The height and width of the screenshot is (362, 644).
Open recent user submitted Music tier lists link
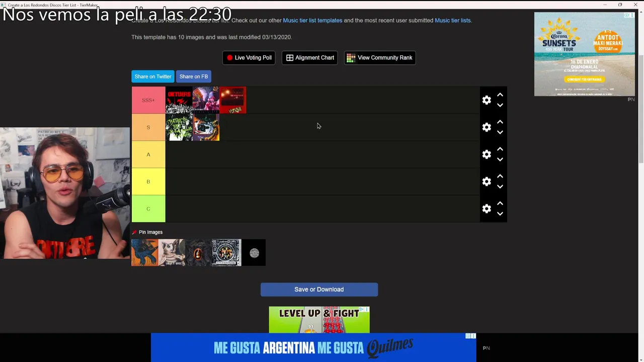[452, 21]
